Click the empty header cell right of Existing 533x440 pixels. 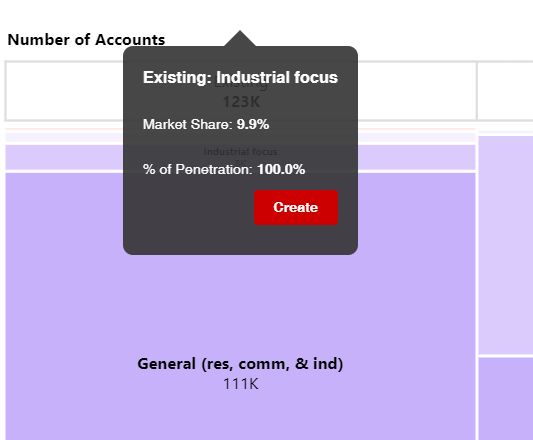pos(505,91)
